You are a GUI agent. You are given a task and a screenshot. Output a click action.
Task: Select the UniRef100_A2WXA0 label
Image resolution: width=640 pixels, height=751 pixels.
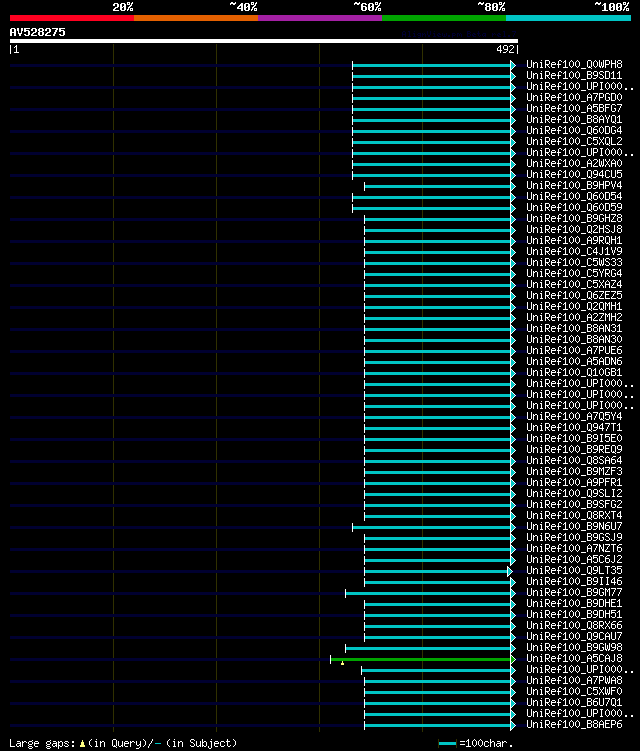(x=574, y=163)
